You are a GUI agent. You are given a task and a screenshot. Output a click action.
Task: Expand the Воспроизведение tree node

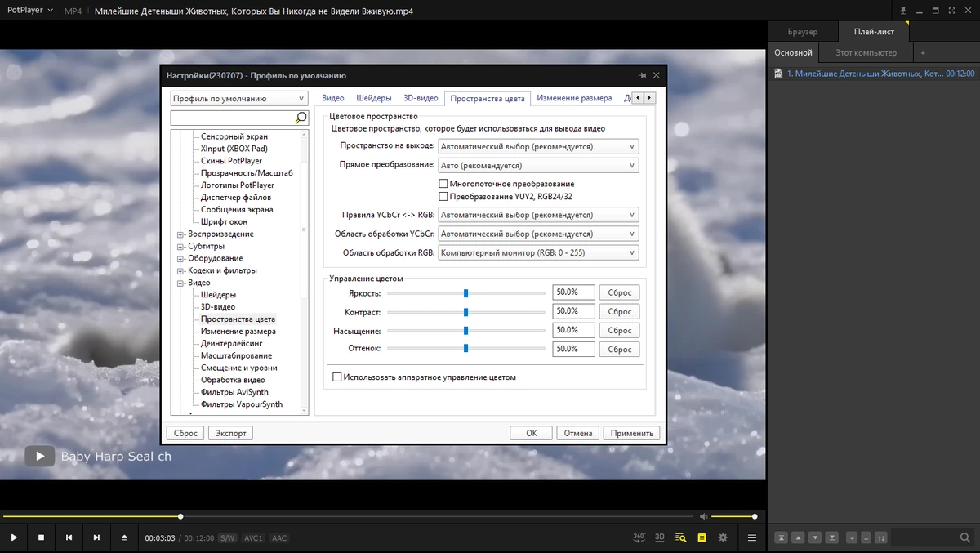click(180, 234)
